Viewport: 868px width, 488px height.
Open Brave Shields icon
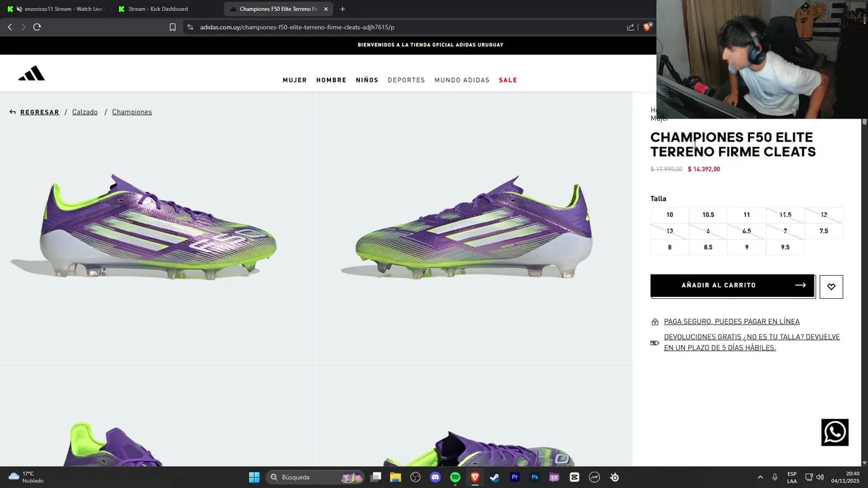pos(647,27)
